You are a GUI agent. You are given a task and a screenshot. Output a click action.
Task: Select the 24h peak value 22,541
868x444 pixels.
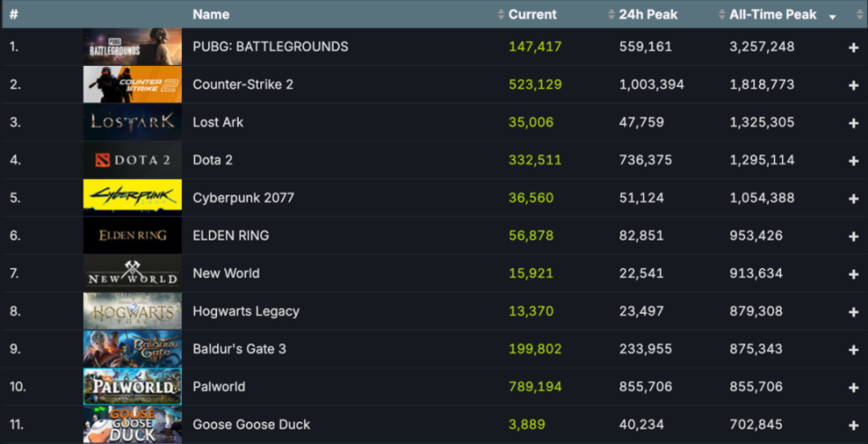coord(641,273)
